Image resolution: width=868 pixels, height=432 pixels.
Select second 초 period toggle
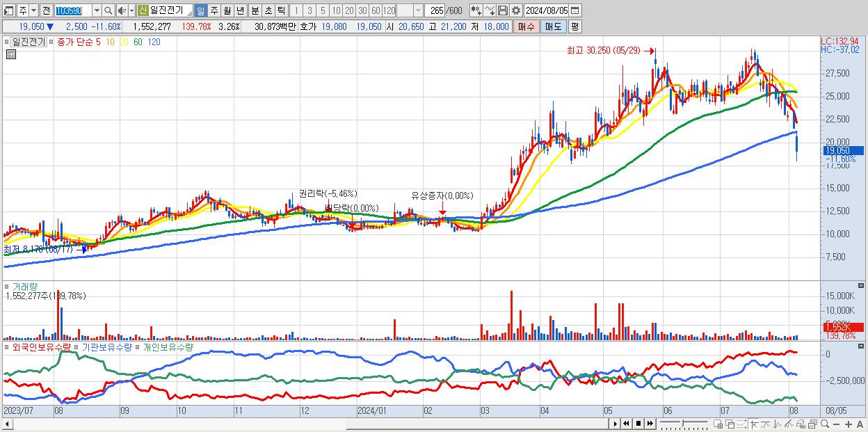click(268, 10)
